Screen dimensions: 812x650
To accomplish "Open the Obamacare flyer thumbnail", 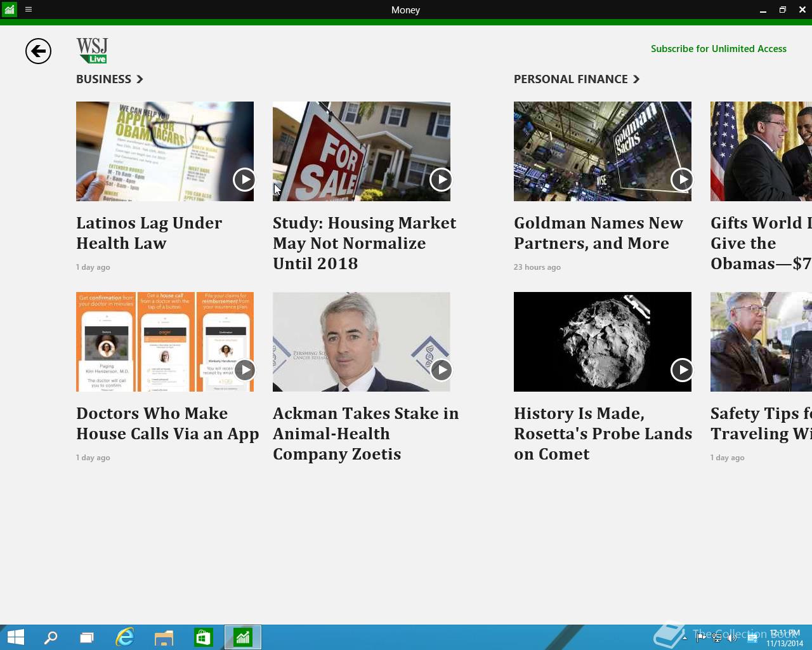I will point(165,151).
